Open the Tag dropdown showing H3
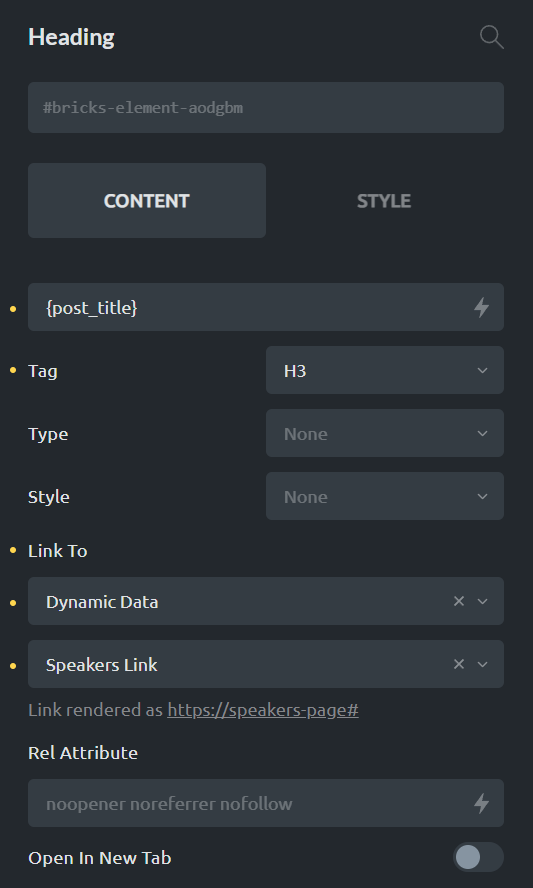533x888 pixels. 385,370
